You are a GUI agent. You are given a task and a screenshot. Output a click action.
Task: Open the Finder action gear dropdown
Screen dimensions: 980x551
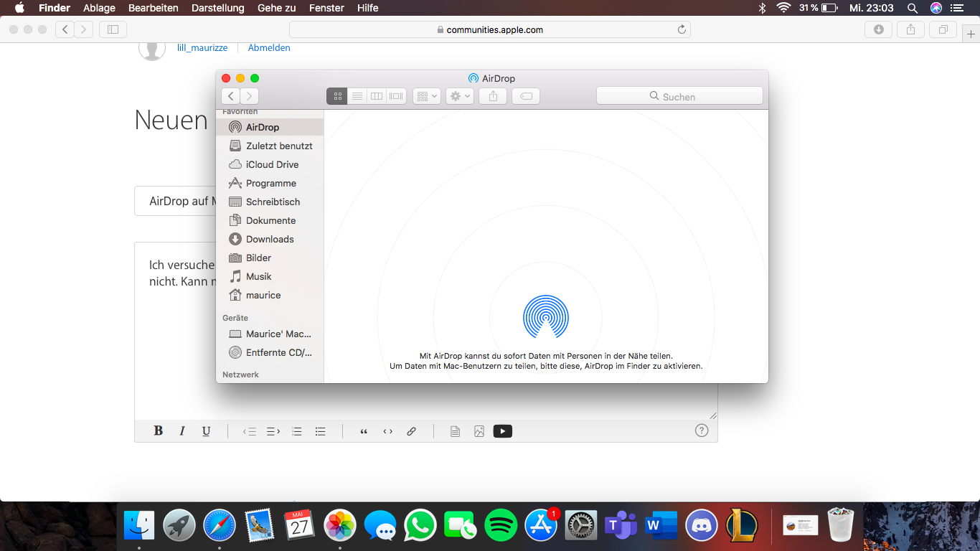459,96
